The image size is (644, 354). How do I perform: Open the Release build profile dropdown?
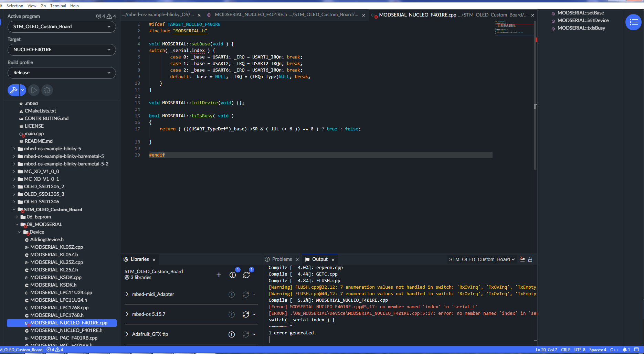coord(62,73)
